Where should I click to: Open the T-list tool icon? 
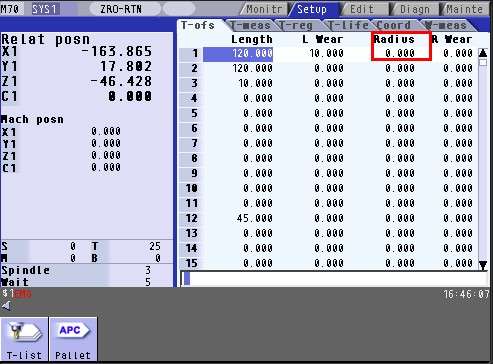click(24, 339)
